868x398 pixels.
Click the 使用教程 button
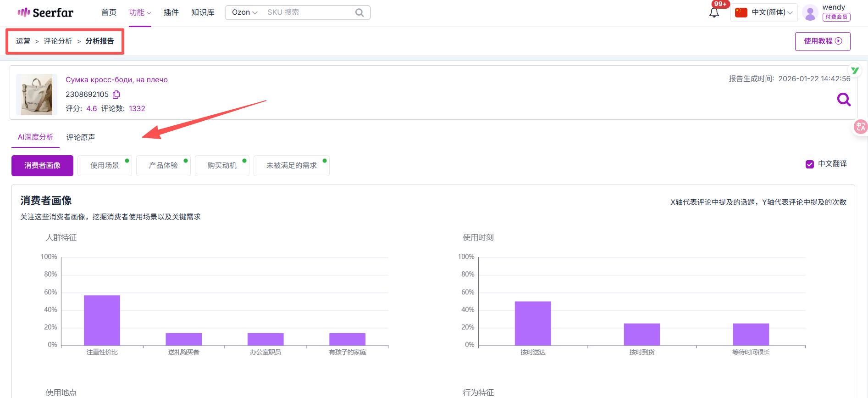(x=822, y=41)
